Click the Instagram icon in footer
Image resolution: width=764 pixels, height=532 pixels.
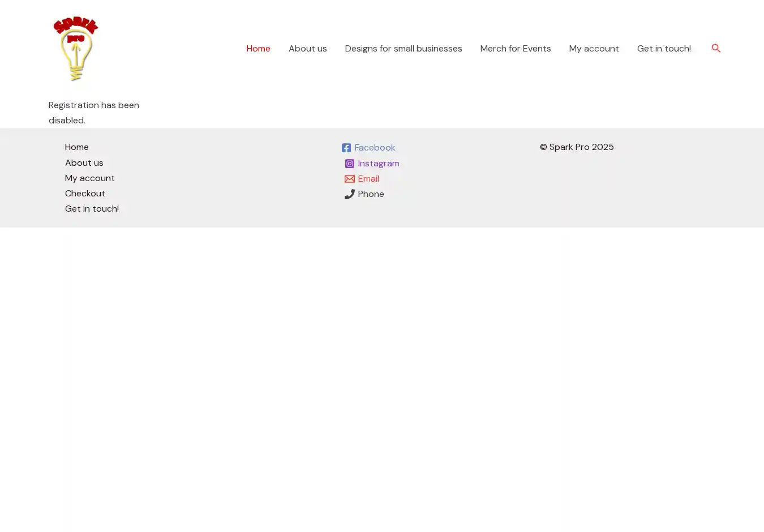point(350,164)
